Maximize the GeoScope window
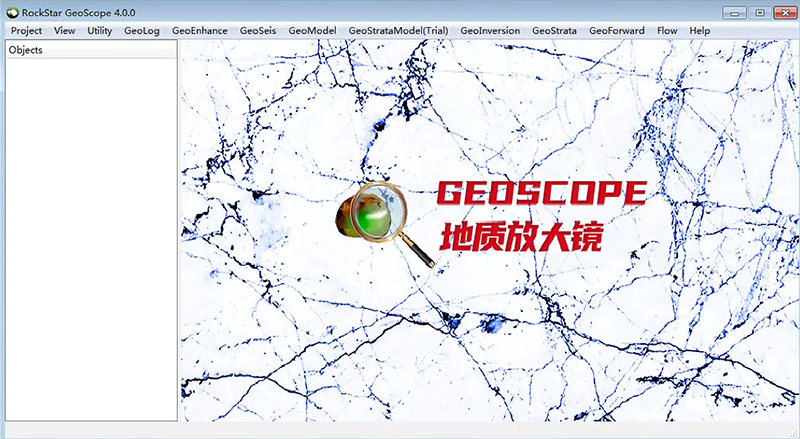 (x=760, y=13)
